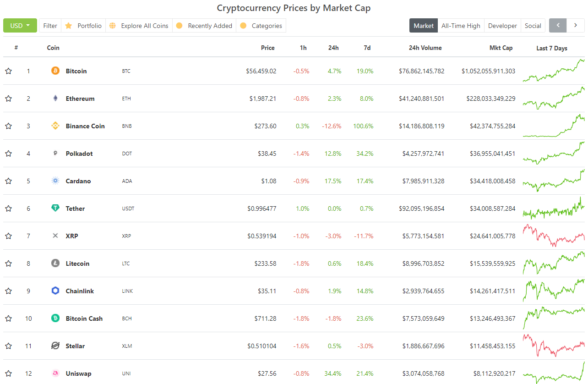Click the dot icon beside Recently Added
The height and width of the screenshot is (384, 588).
pyautogui.click(x=180, y=26)
